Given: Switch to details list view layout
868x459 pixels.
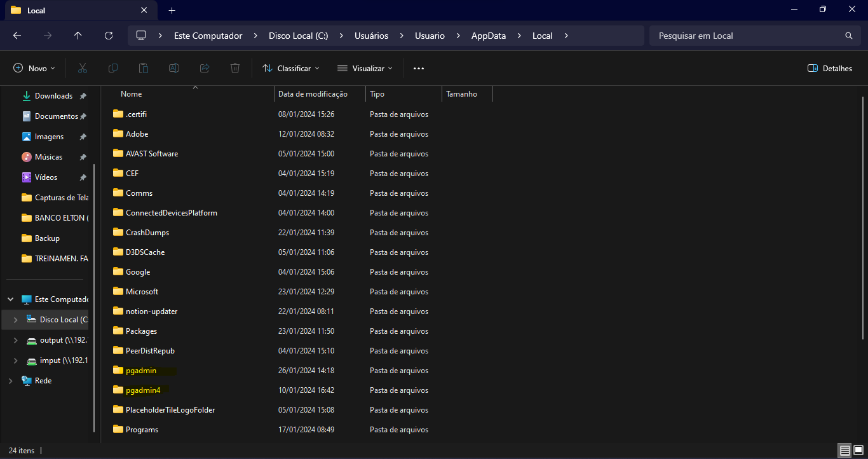Looking at the screenshot, I should pos(844,451).
